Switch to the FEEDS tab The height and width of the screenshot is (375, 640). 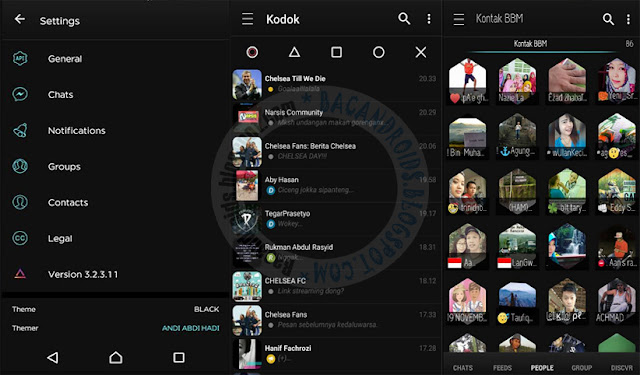point(502,368)
